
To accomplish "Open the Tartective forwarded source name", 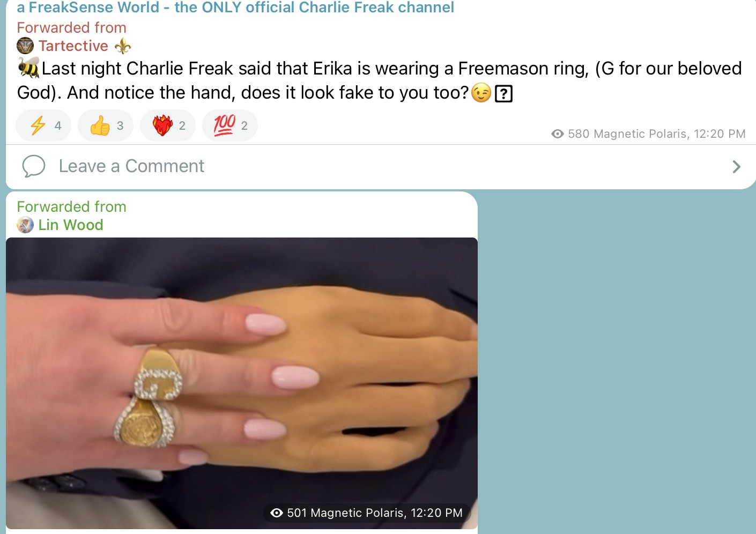I will (73, 46).
